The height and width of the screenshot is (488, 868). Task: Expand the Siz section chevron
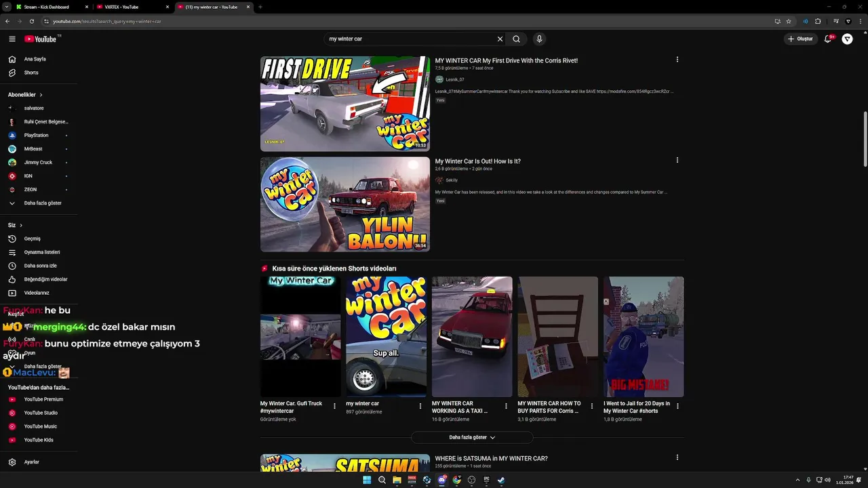pyautogui.click(x=21, y=225)
